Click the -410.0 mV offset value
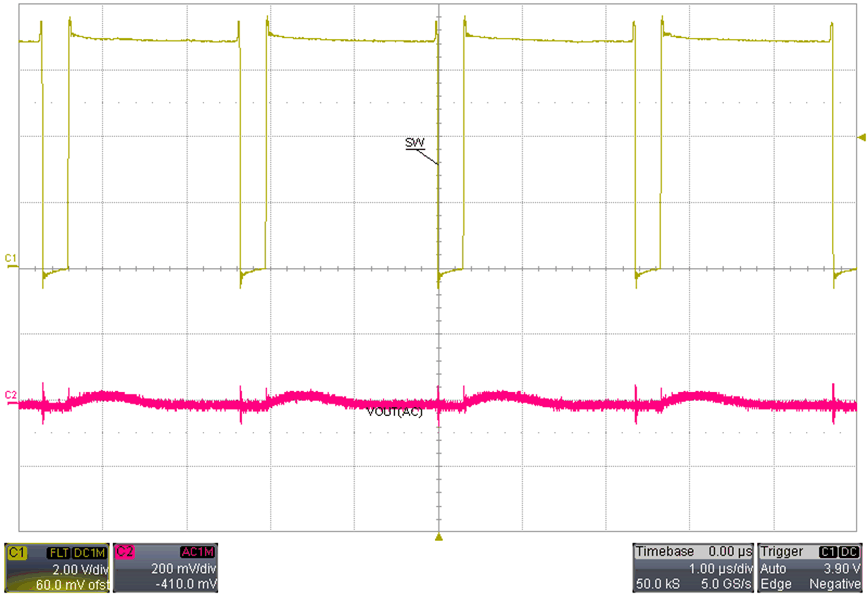868x594 pixels. click(187, 584)
